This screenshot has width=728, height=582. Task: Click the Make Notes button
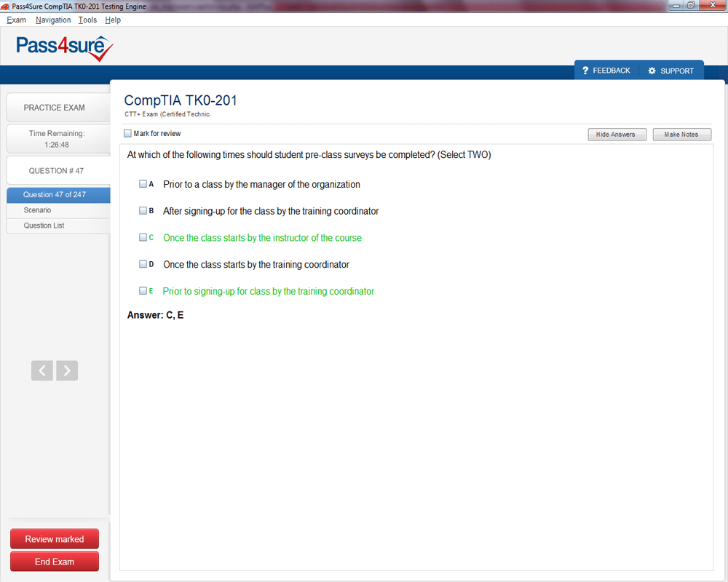click(681, 135)
